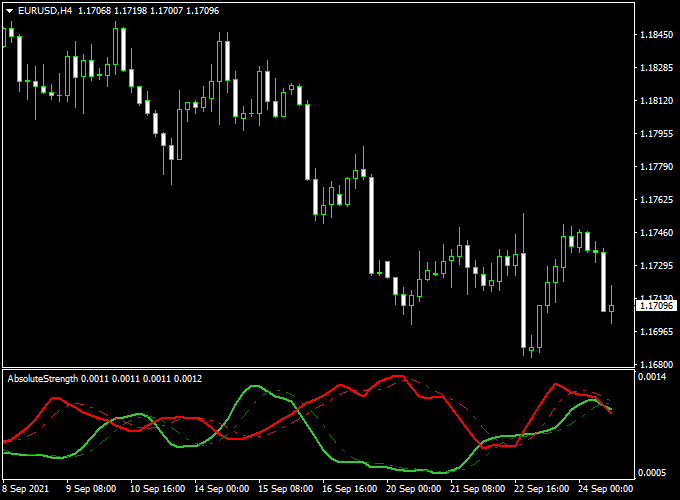
Task: Click the 21 Sep 08:00 time label
Action: click(x=477, y=489)
